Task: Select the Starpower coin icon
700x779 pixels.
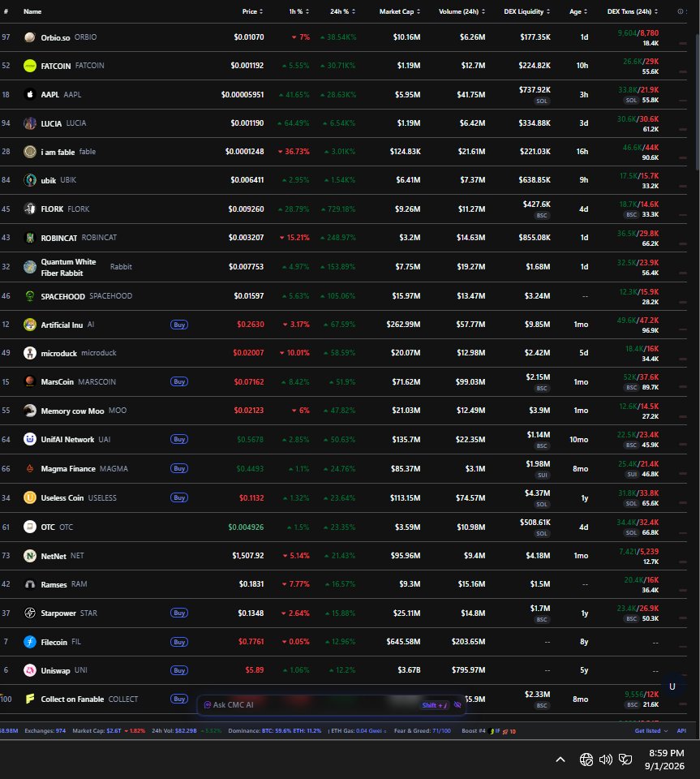Action: 30,613
